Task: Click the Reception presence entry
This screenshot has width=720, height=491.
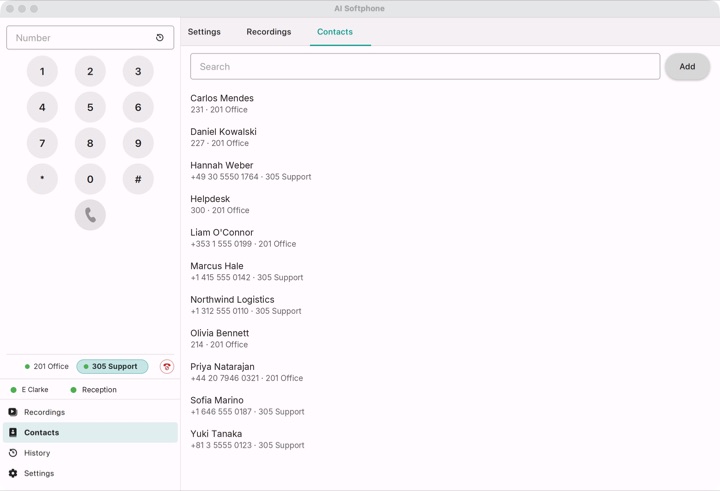Action: (94, 389)
